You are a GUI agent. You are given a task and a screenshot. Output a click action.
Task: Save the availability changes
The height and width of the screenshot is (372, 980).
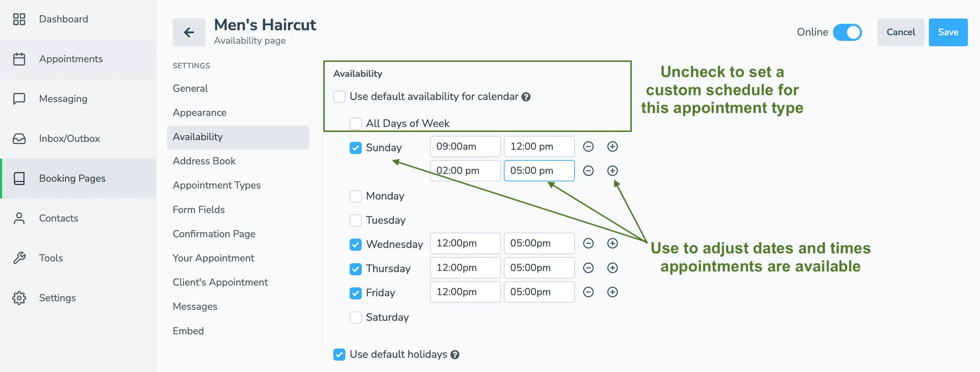tap(948, 32)
